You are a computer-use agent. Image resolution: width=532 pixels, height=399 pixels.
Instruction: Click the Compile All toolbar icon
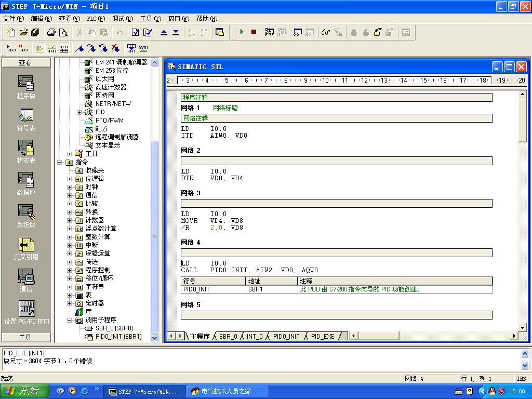148,32
